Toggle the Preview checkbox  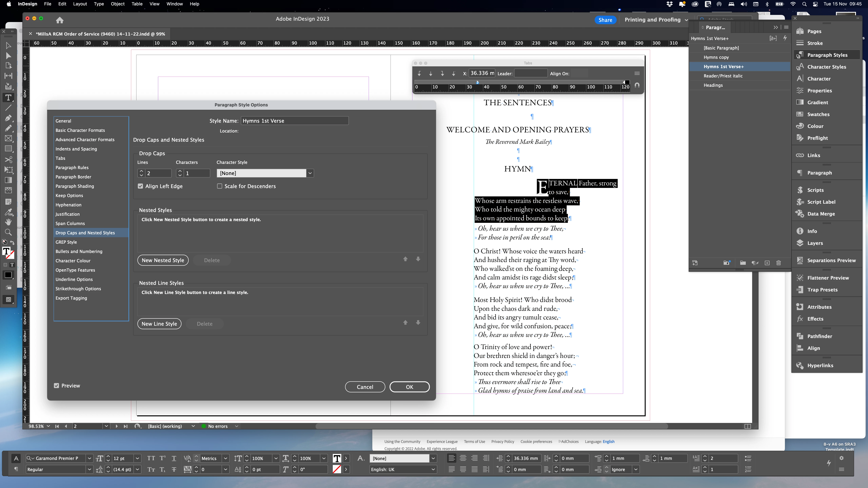57,386
